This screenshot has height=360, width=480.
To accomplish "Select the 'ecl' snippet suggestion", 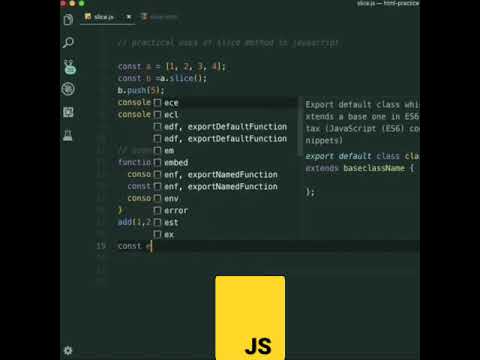I will (x=225, y=115).
